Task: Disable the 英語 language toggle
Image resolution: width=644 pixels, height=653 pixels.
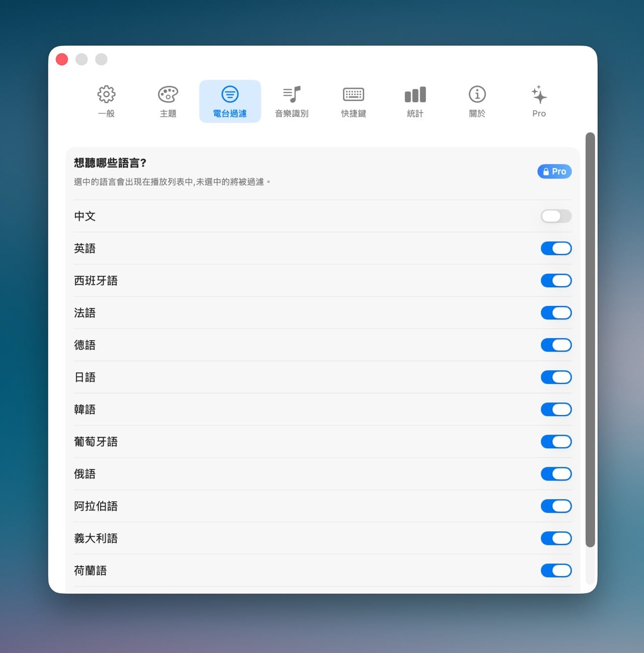Action: pos(556,249)
